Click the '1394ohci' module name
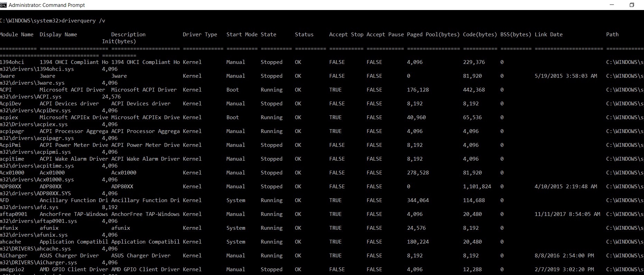 (x=12, y=62)
